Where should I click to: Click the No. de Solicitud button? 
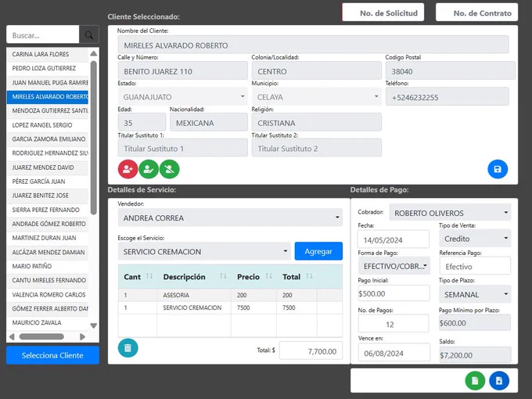383,13
